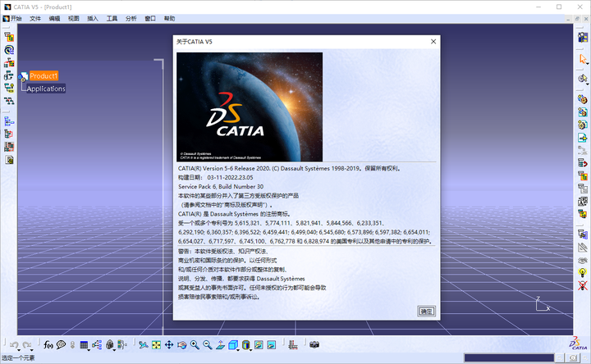
Task: Select the Pan four-arrow icon
Action: [169, 344]
